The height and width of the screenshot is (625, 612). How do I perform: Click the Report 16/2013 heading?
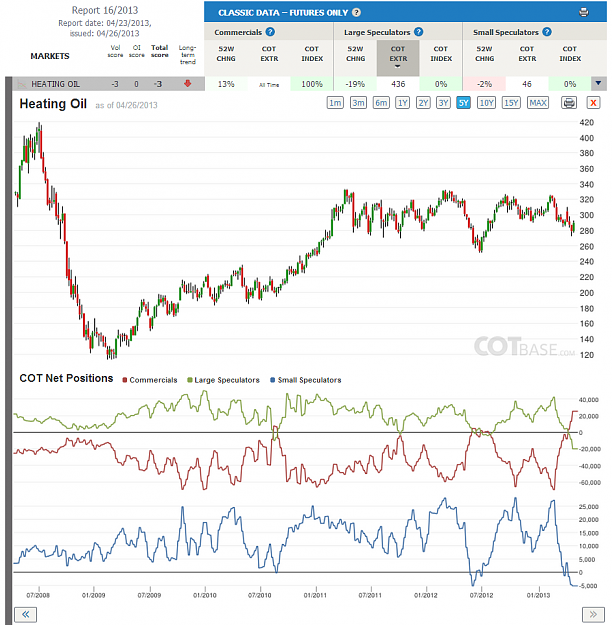[105, 10]
